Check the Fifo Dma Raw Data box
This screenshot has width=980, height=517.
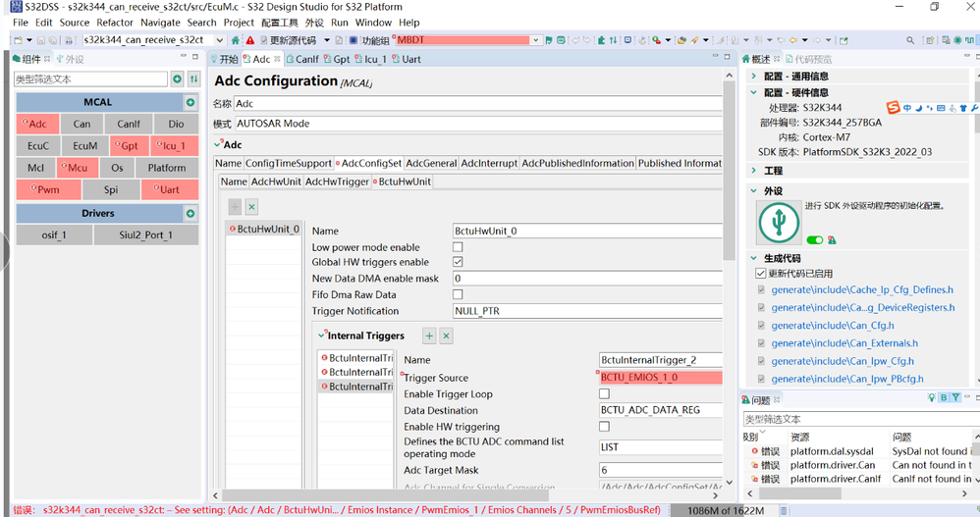click(x=458, y=294)
